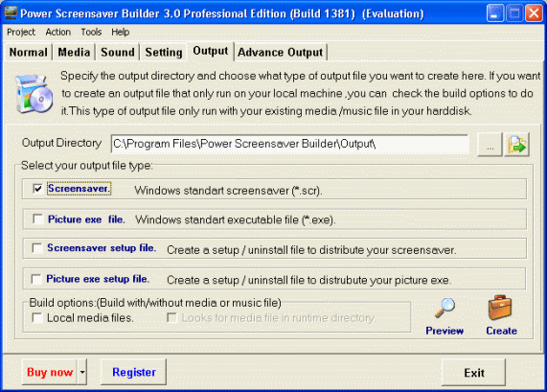Screen dimensions: 547x392
Task: Click inside the Output Directory path field
Action: [x=289, y=144]
